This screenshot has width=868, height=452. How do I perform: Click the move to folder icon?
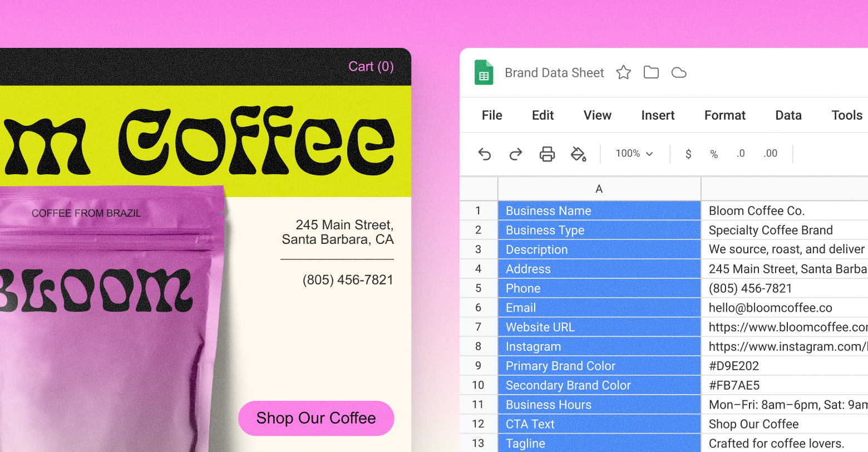pos(651,72)
